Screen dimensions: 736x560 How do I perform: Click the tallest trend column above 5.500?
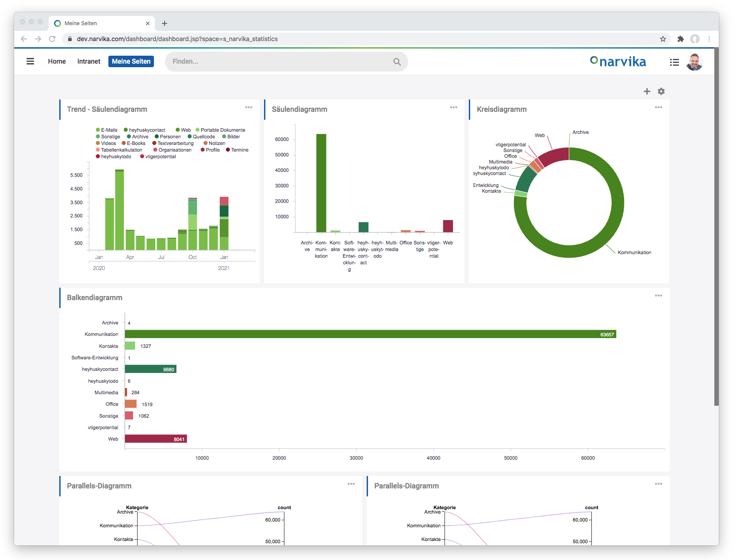[x=119, y=210]
